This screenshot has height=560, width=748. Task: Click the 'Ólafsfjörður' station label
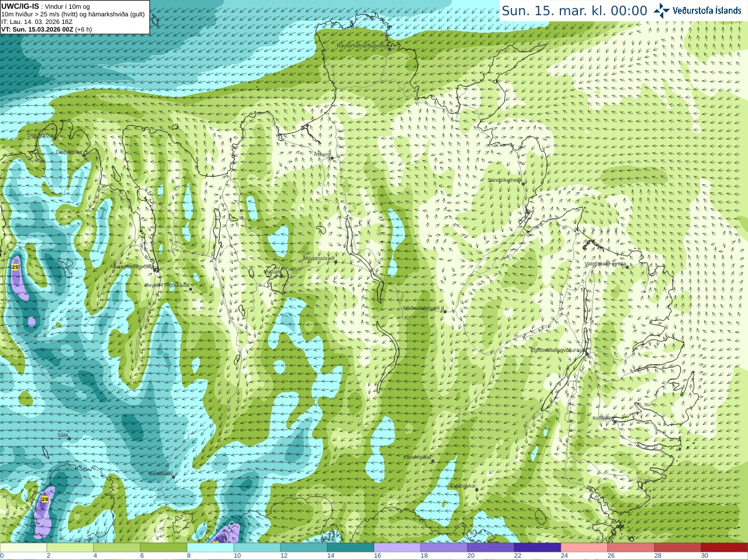[x=69, y=152]
